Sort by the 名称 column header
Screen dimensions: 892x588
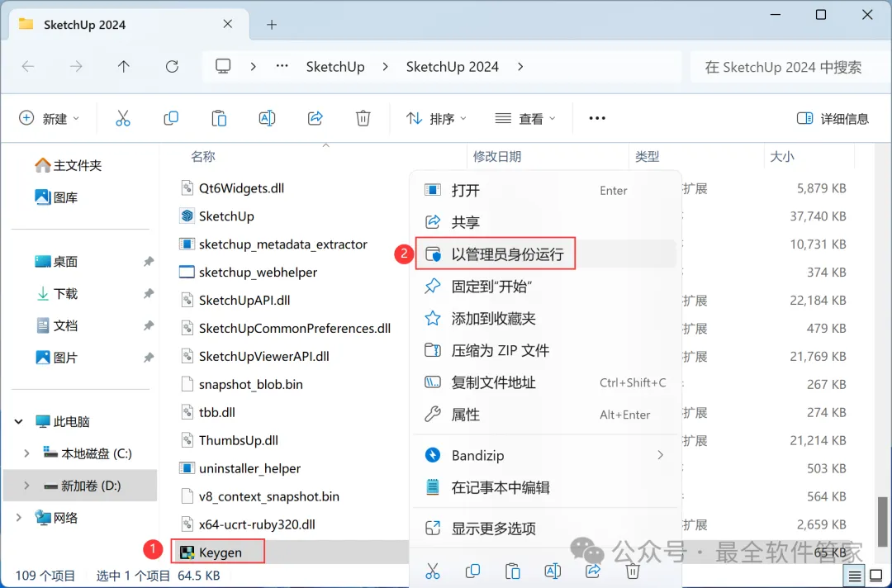[x=202, y=156]
